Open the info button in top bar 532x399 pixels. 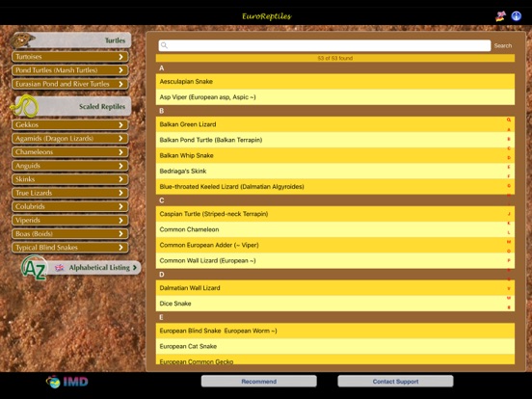[x=517, y=16]
